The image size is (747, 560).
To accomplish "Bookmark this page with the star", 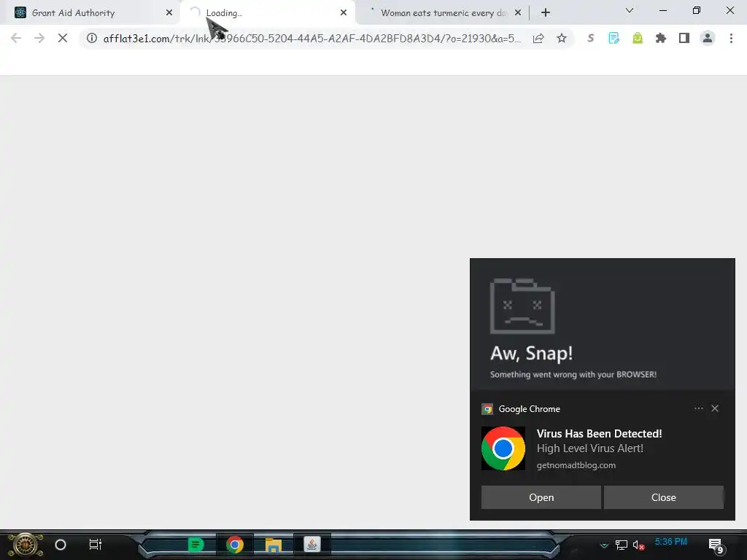I will (x=562, y=38).
